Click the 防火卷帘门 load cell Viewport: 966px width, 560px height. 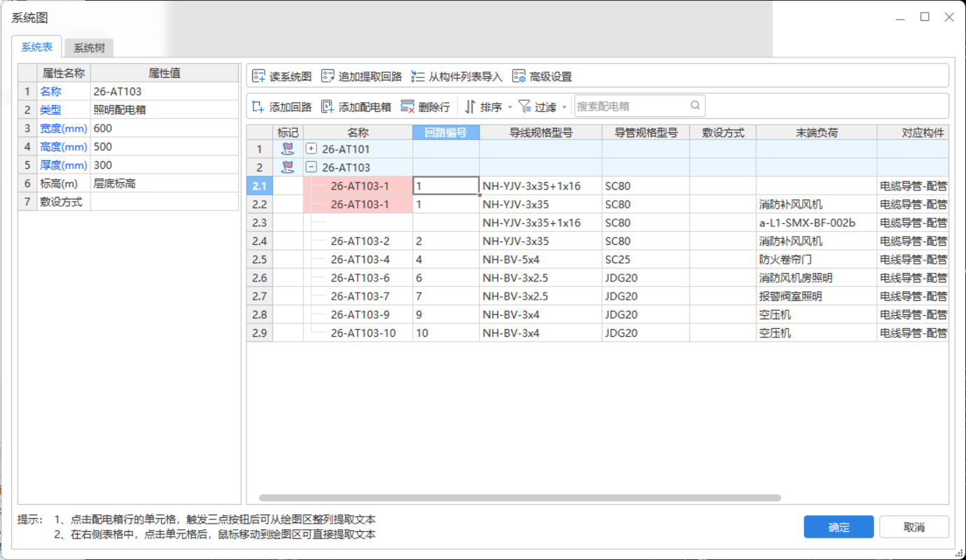coord(816,259)
